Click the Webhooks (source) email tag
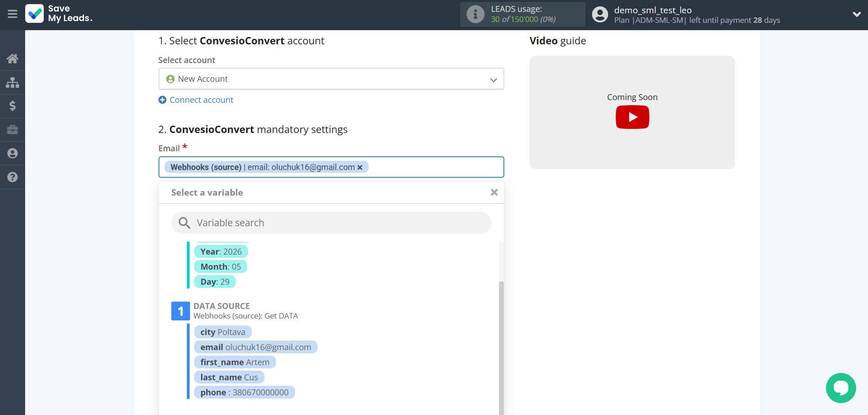 point(266,167)
